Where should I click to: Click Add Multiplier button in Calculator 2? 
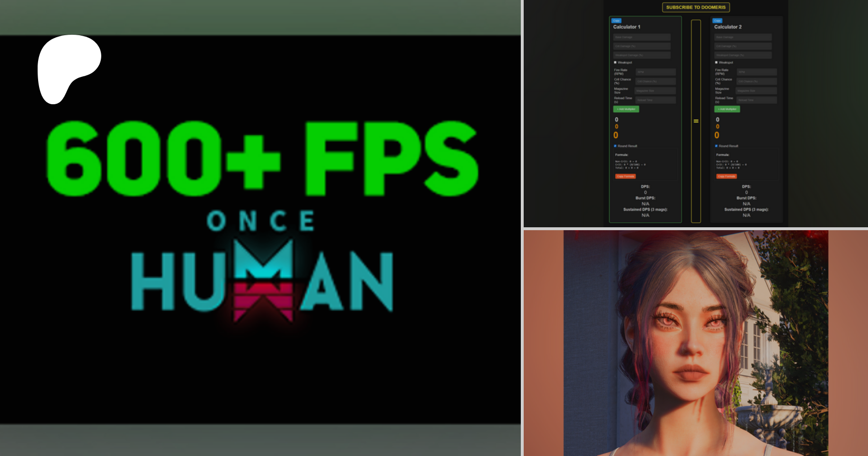pos(727,109)
